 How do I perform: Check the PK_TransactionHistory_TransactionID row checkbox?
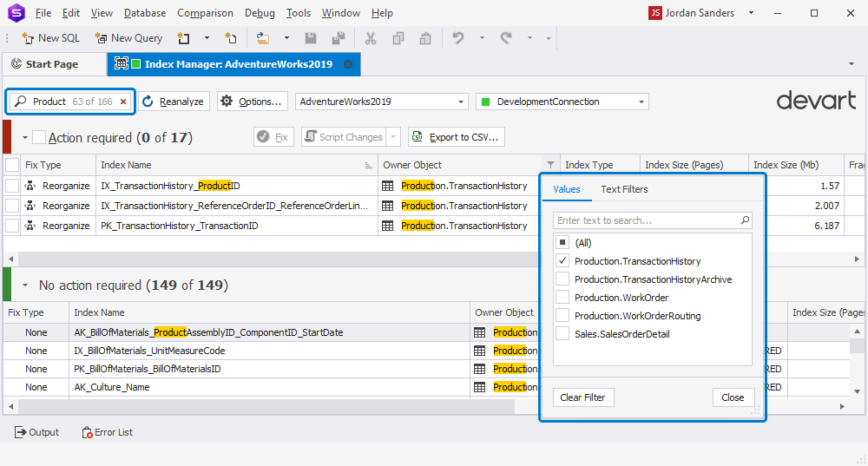12,226
